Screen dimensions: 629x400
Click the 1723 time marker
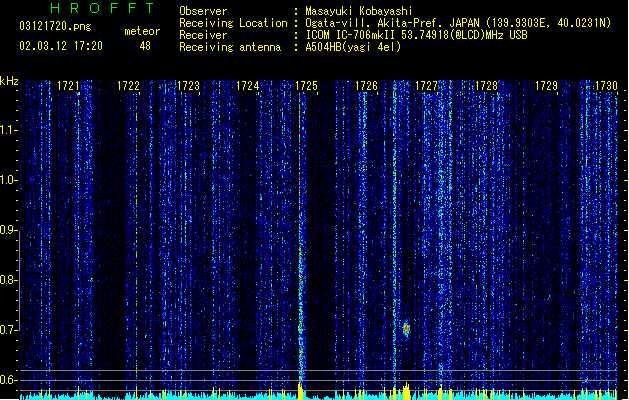tap(188, 86)
